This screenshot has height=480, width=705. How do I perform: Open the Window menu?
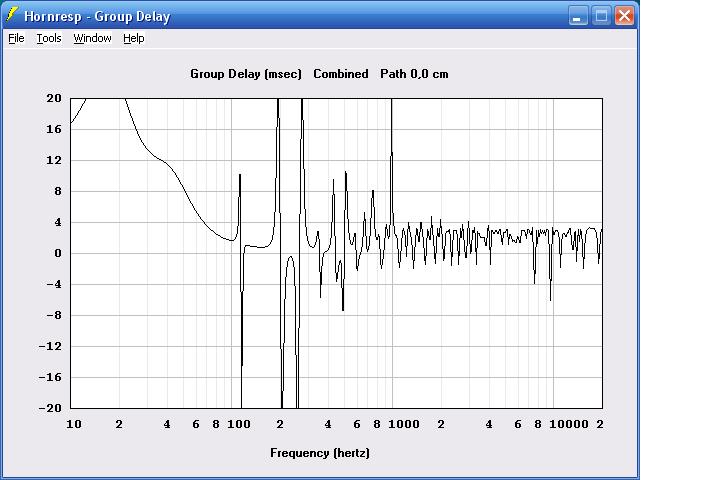click(92, 38)
